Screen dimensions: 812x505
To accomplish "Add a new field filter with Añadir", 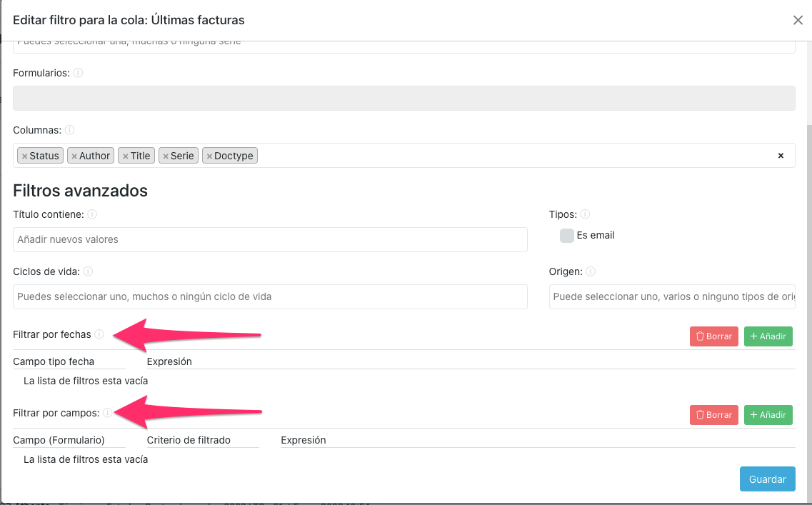I will 768,415.
